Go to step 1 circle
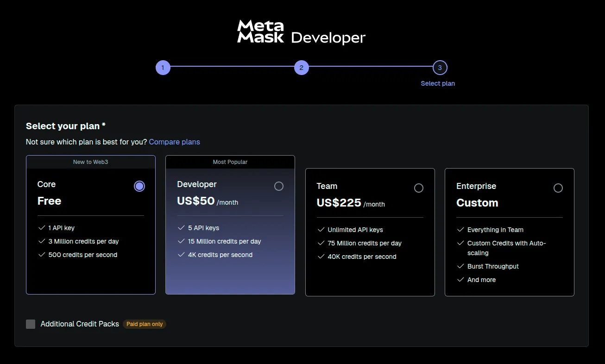605x364 pixels. [163, 68]
